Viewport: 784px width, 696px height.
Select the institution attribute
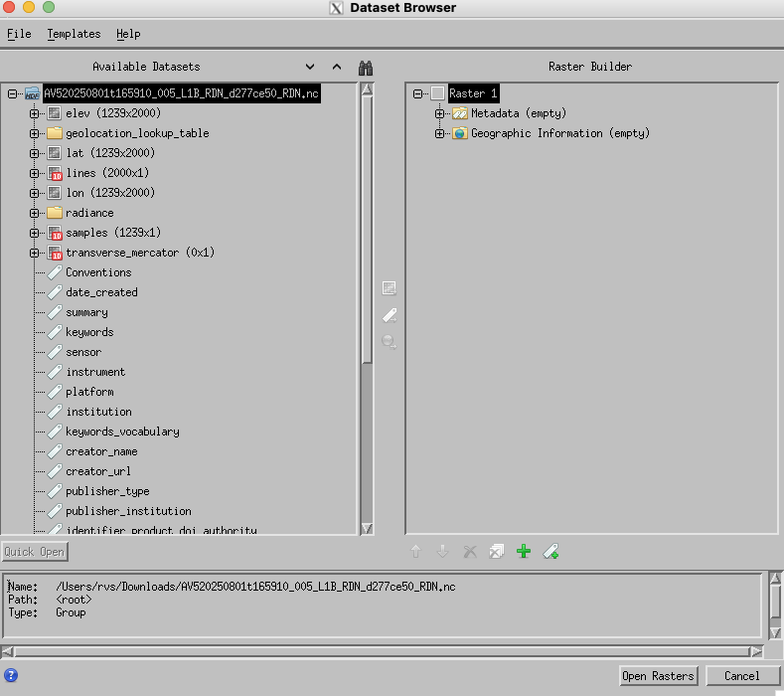pos(99,412)
